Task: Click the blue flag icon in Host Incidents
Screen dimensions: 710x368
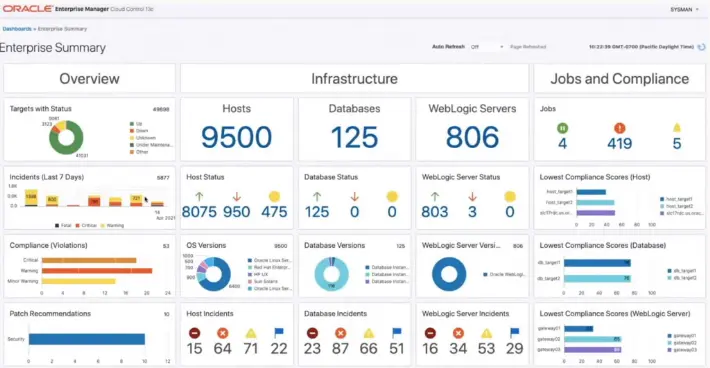Action: [x=279, y=333]
